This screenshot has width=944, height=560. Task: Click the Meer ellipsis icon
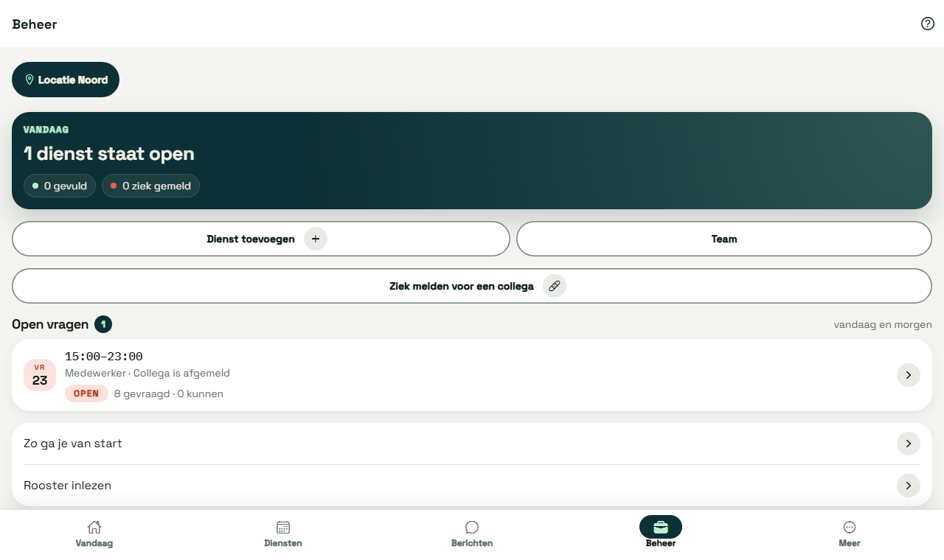(x=850, y=527)
